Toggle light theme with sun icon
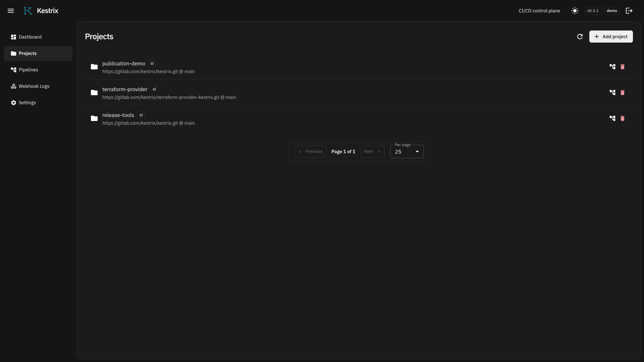Viewport: 644px width, 362px height. (575, 11)
